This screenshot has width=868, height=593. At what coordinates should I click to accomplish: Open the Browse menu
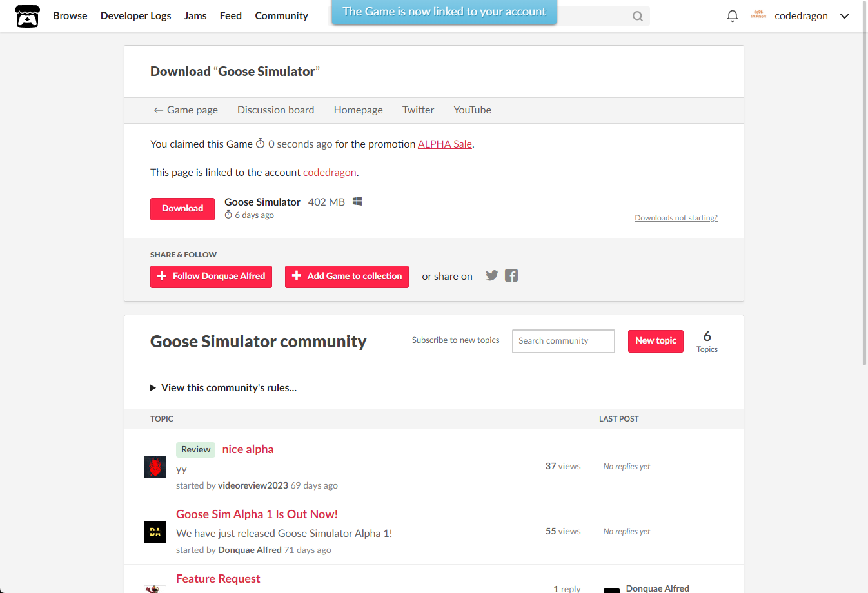pyautogui.click(x=70, y=15)
